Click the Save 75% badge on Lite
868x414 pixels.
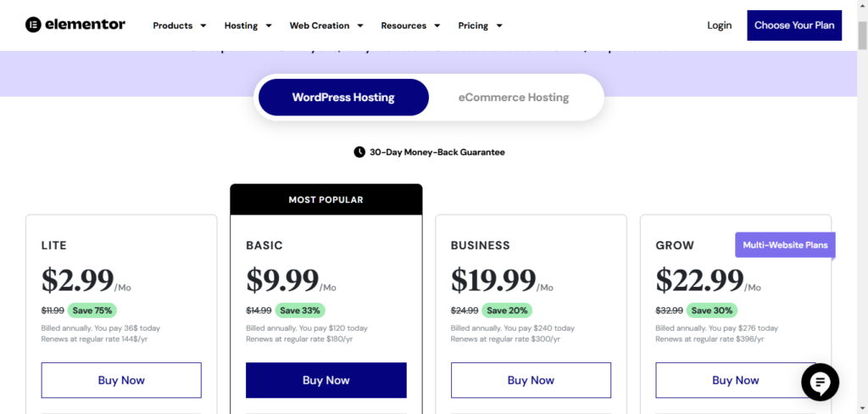click(92, 310)
